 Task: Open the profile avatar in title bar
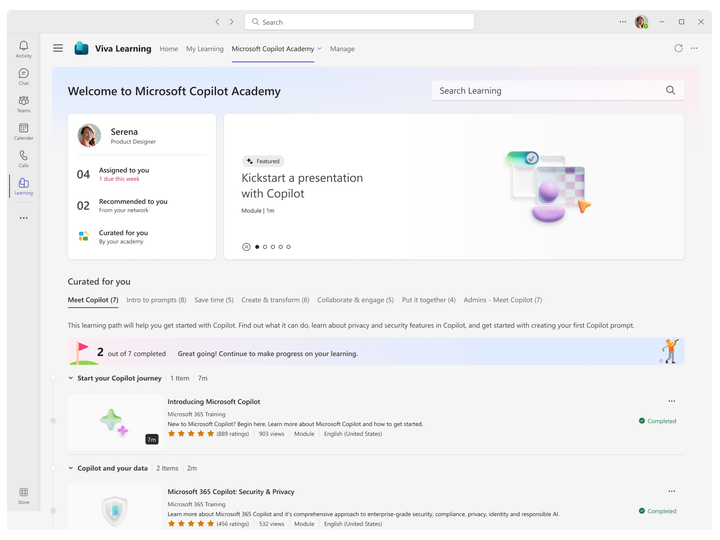[x=641, y=22]
